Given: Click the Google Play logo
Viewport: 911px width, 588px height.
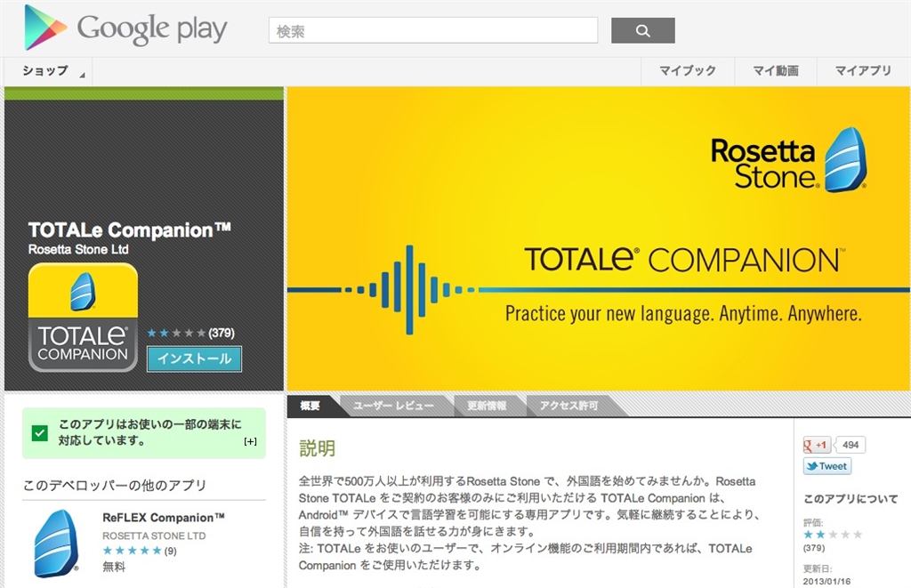Looking at the screenshot, I should pos(125,28).
